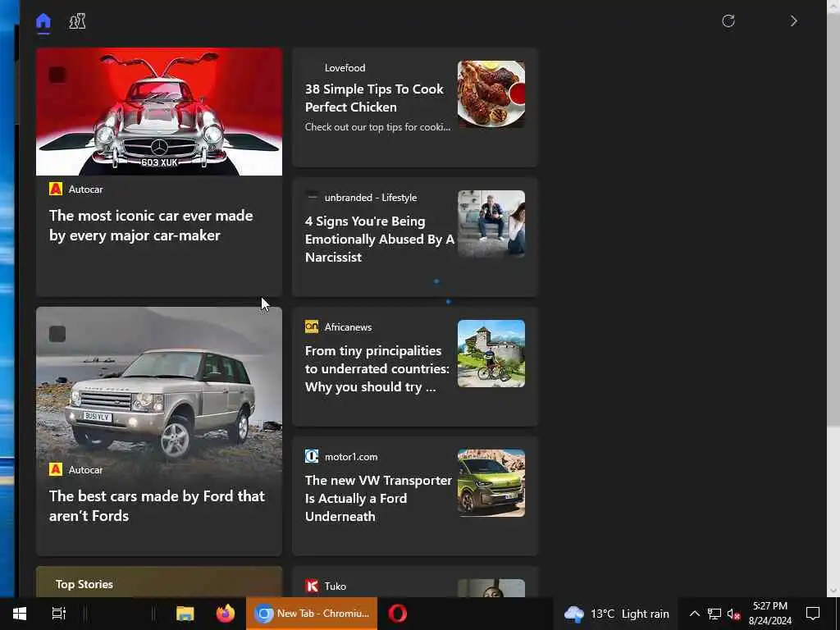The image size is (840, 630).
Task: Open the Top Stories card
Action: [159, 582]
